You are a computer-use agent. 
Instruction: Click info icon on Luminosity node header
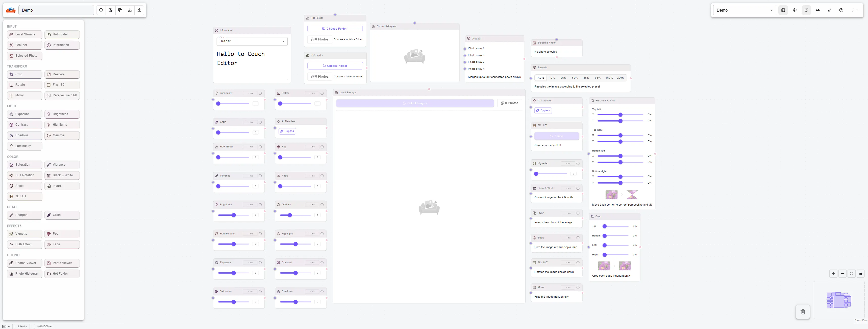[260, 93]
